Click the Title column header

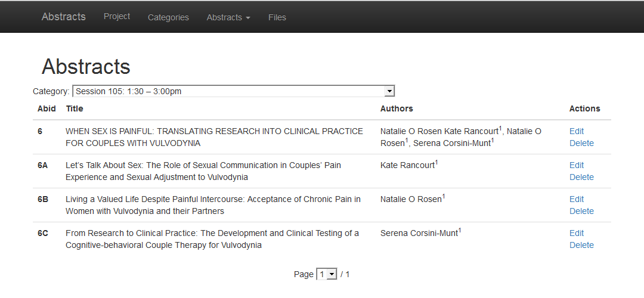75,108
